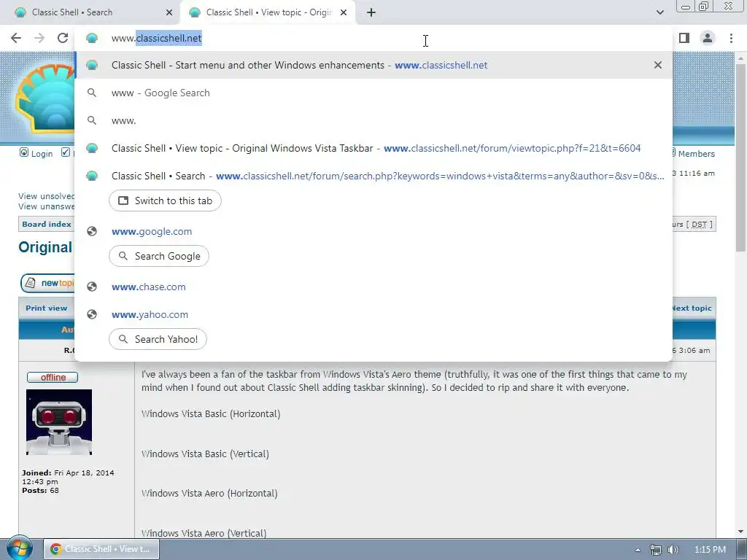The height and width of the screenshot is (560, 747).
Task: Open a new tab with the plus icon
Action: pos(371,12)
